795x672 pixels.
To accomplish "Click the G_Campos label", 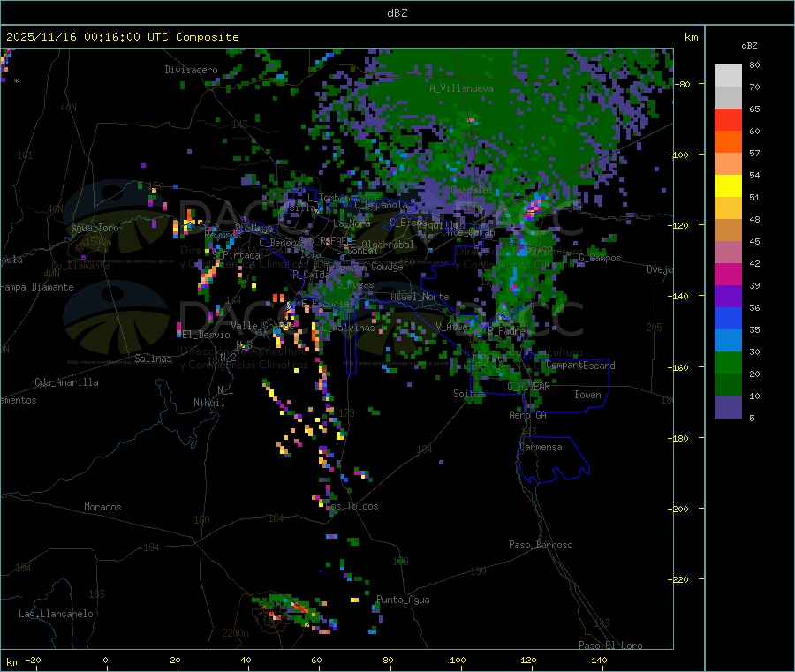I will pos(601,258).
